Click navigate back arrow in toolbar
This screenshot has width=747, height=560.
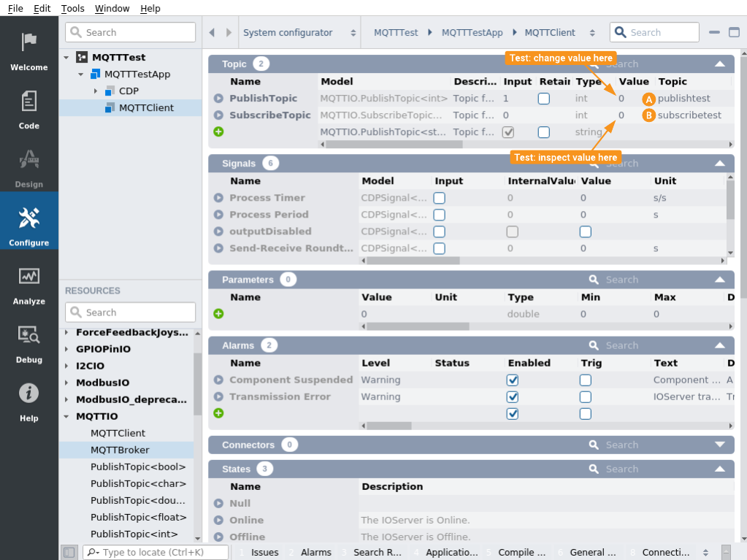[212, 33]
